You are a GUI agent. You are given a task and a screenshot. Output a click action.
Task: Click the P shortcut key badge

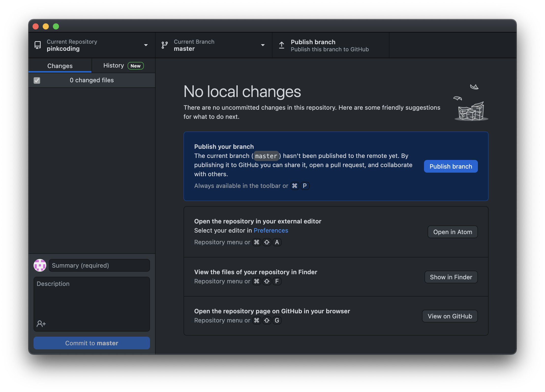[x=305, y=186]
